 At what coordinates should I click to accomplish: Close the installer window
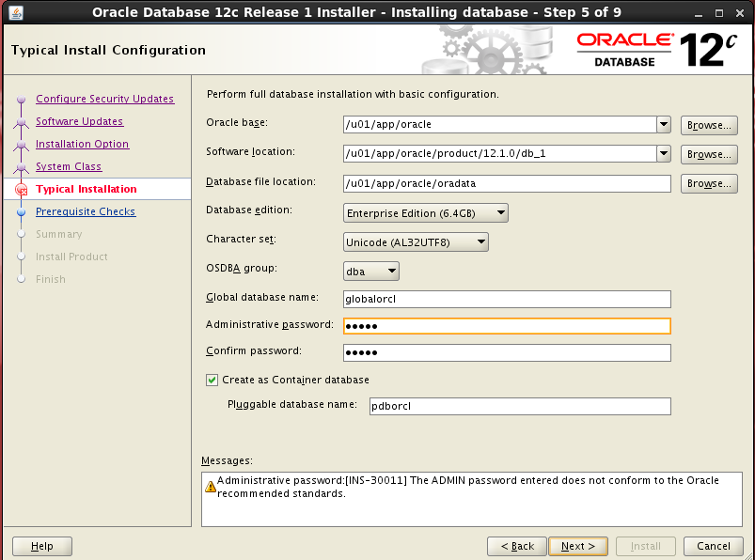740,13
